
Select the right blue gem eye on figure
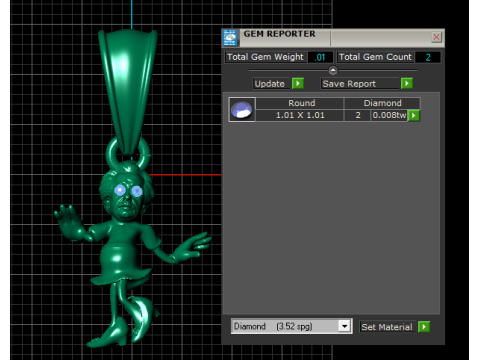tap(137, 191)
